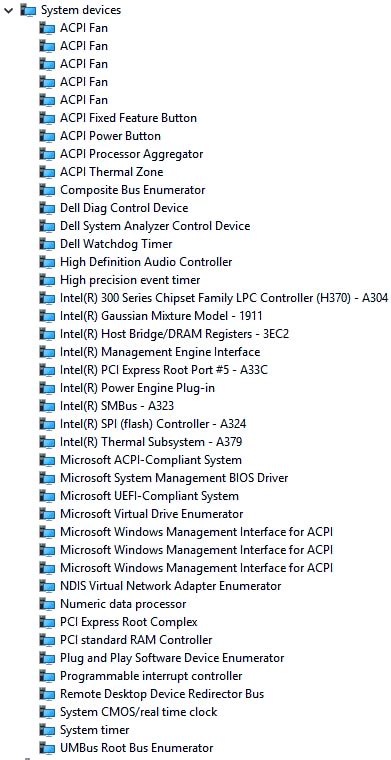Select UMBus Root Bus Enumerator
391x760 pixels.
point(137,747)
